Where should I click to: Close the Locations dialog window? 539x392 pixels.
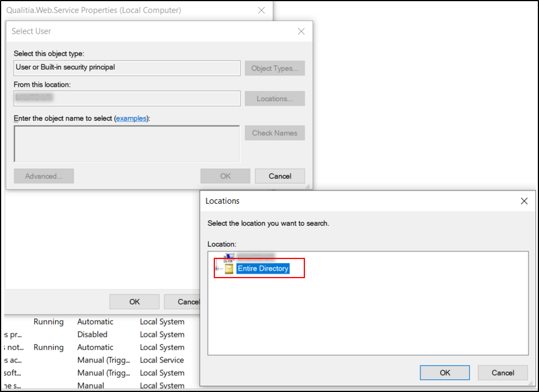[x=524, y=201]
